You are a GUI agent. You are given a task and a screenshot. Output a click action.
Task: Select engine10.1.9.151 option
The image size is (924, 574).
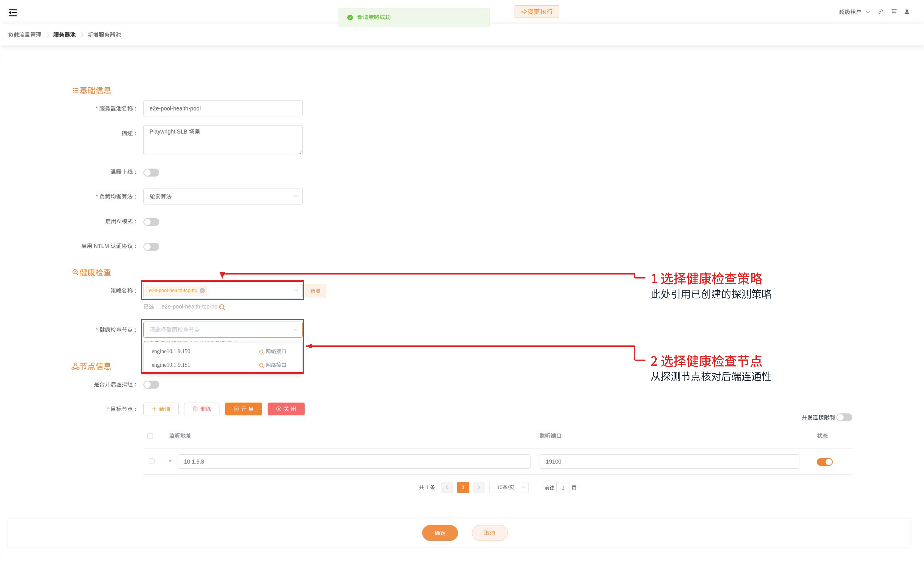tap(223, 365)
